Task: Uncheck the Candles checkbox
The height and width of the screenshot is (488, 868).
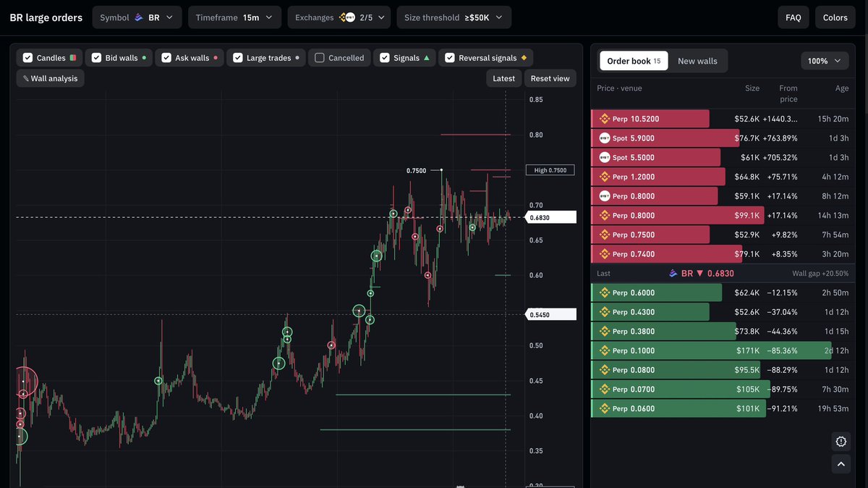Action: click(27, 58)
